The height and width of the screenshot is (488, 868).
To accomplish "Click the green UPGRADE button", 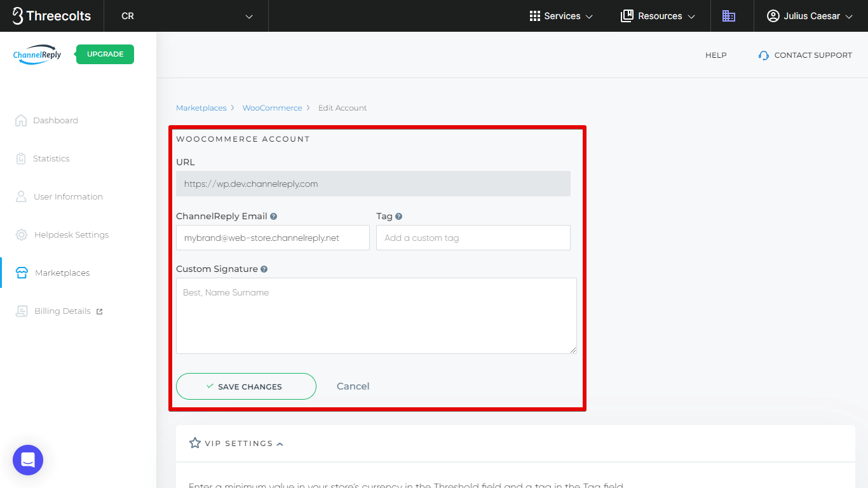I will point(105,54).
